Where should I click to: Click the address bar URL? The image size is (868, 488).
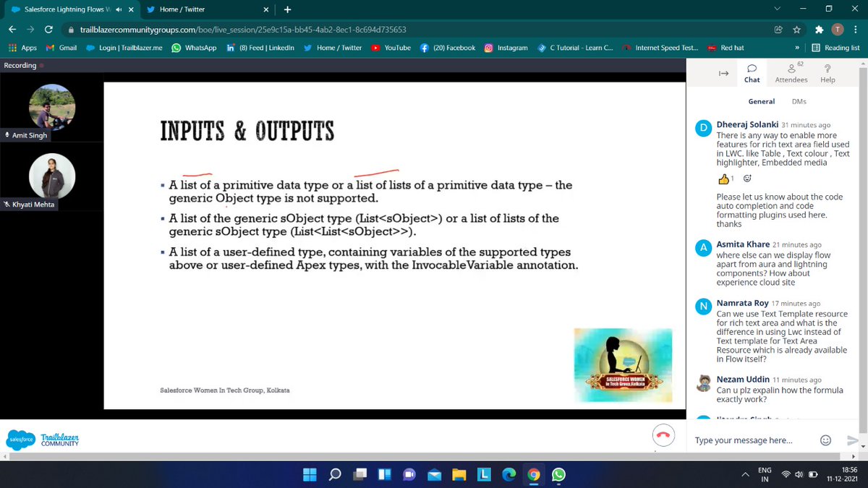(x=242, y=30)
